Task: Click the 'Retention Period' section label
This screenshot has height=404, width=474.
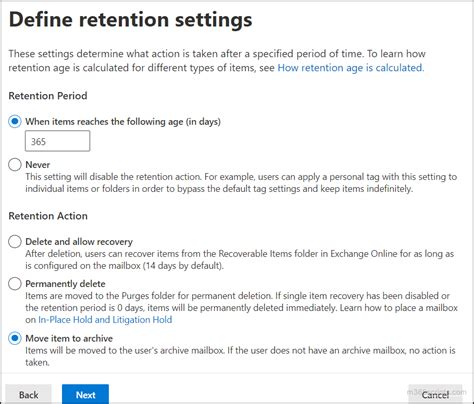Action: [48, 96]
